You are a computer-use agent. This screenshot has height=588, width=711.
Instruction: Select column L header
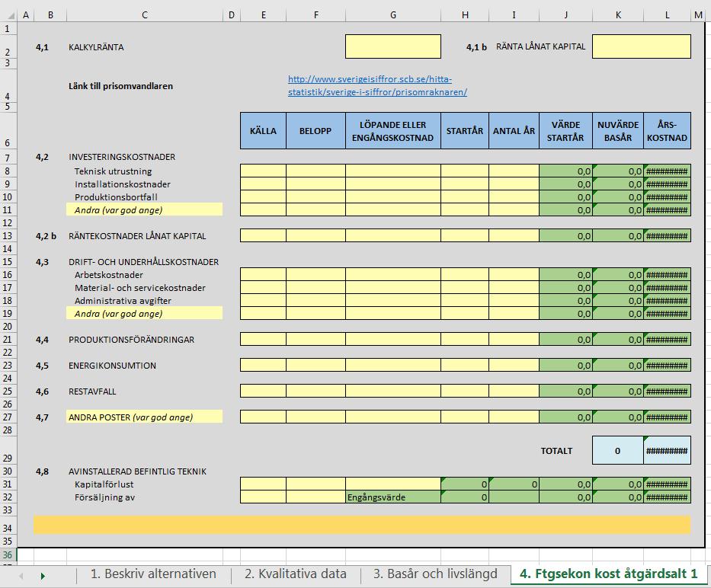point(667,15)
